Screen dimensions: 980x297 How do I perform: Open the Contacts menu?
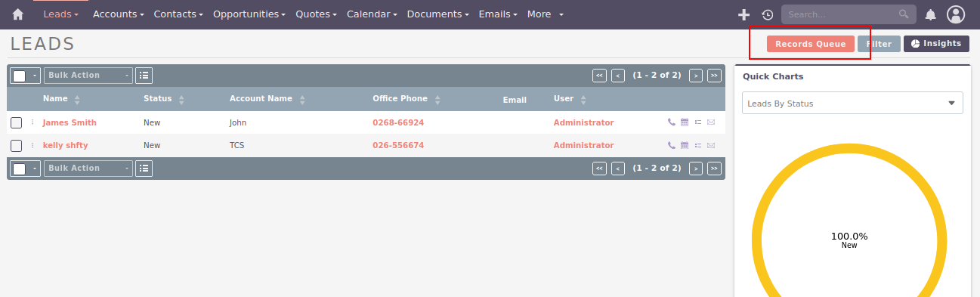[178, 14]
